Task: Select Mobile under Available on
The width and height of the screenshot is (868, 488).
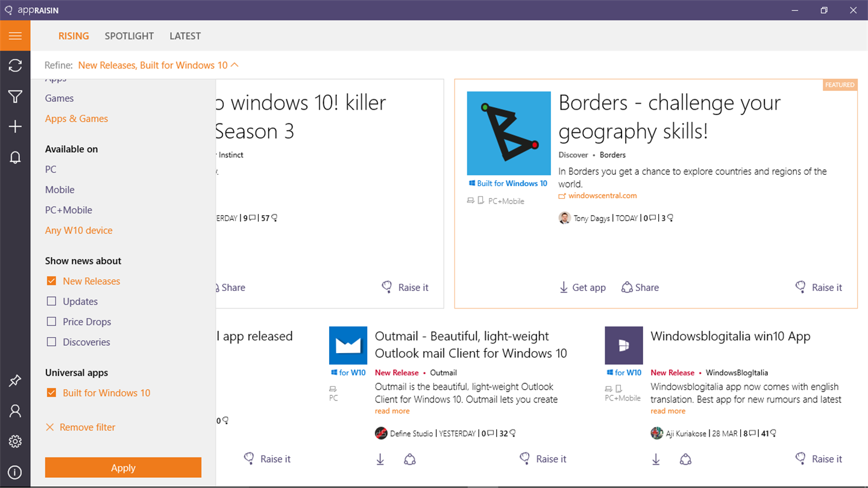Action: click(60, 190)
